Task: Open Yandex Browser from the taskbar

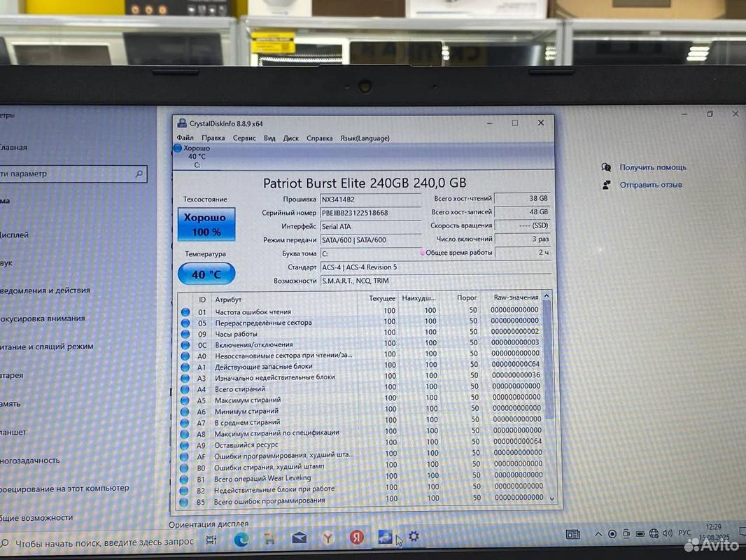Action: (328, 538)
